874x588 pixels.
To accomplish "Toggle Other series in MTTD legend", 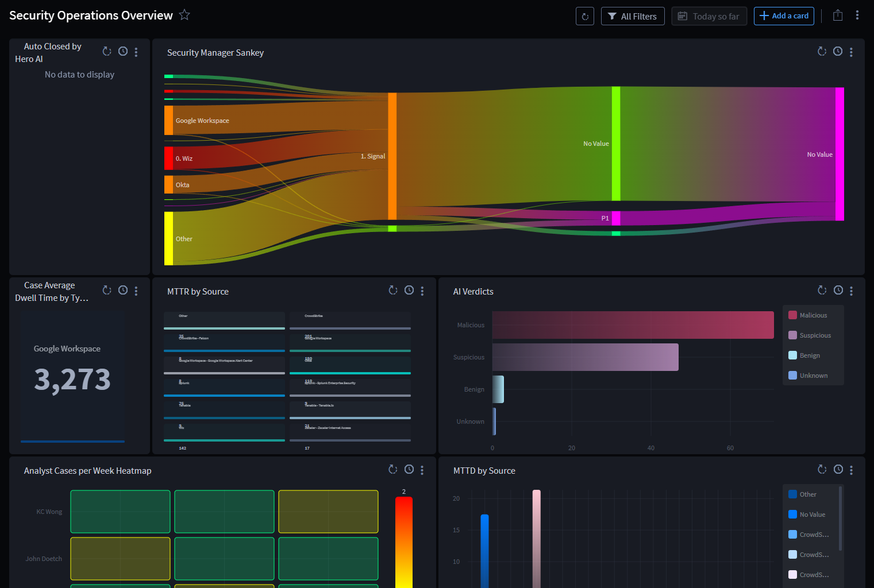I will (803, 494).
